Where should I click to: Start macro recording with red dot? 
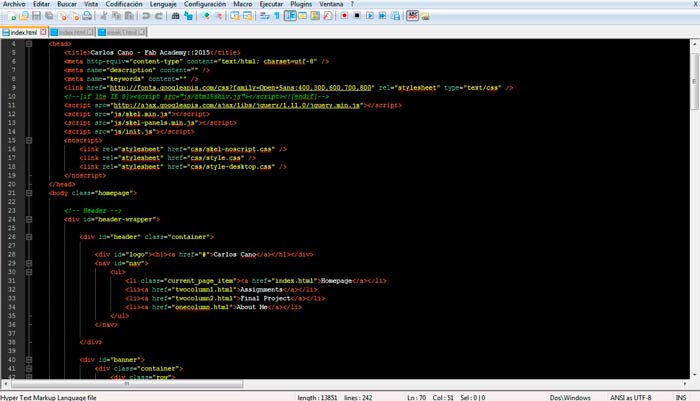(x=344, y=16)
